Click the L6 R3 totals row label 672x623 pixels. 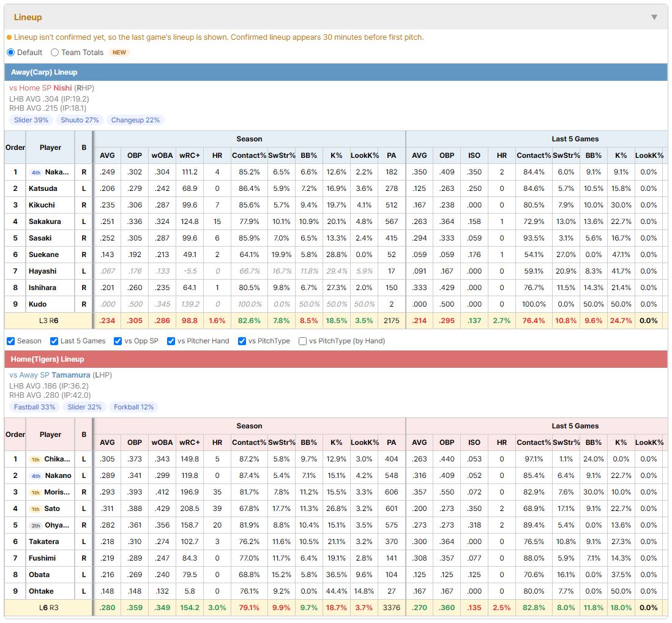[48, 608]
